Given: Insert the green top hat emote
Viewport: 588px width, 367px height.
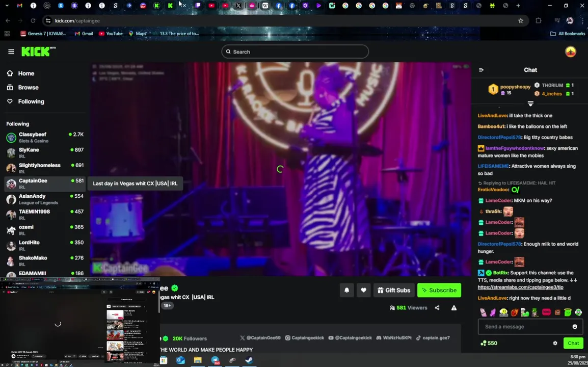Looking at the screenshot, I should click(535, 312).
